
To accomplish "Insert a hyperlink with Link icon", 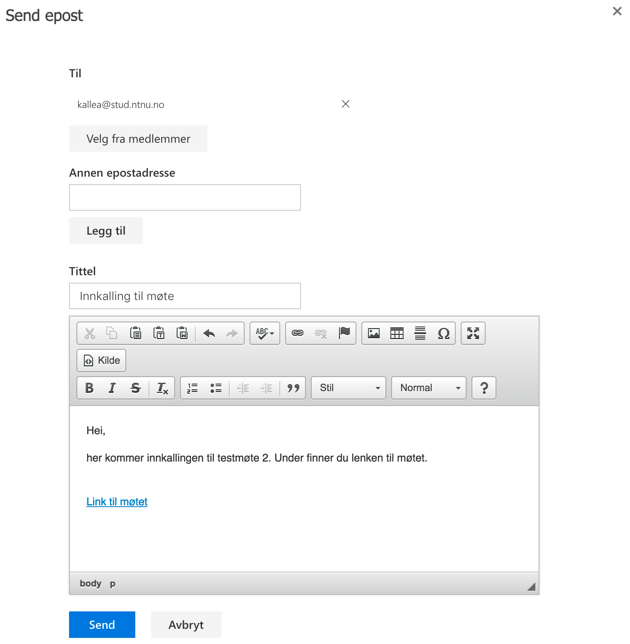I will [298, 333].
